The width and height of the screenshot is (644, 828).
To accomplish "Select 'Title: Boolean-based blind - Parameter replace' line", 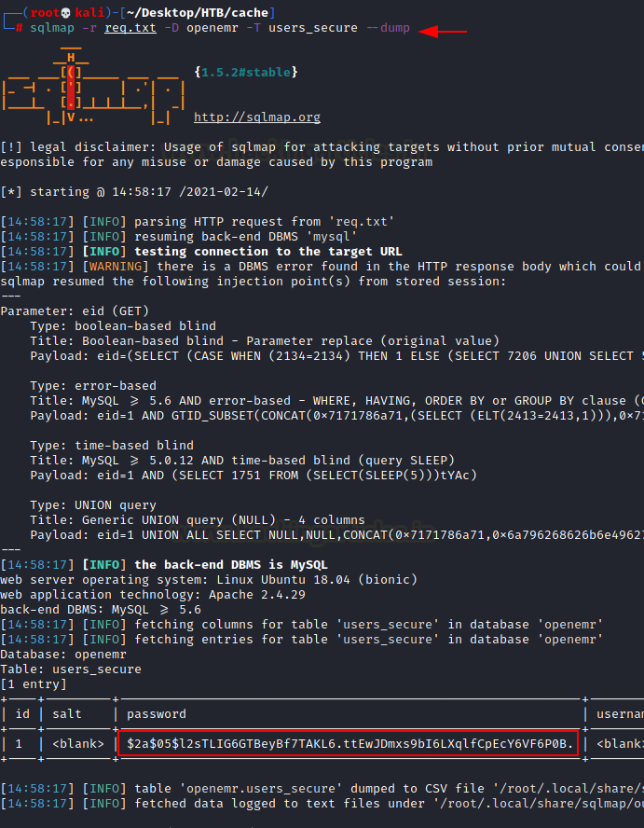I will 265,340.
